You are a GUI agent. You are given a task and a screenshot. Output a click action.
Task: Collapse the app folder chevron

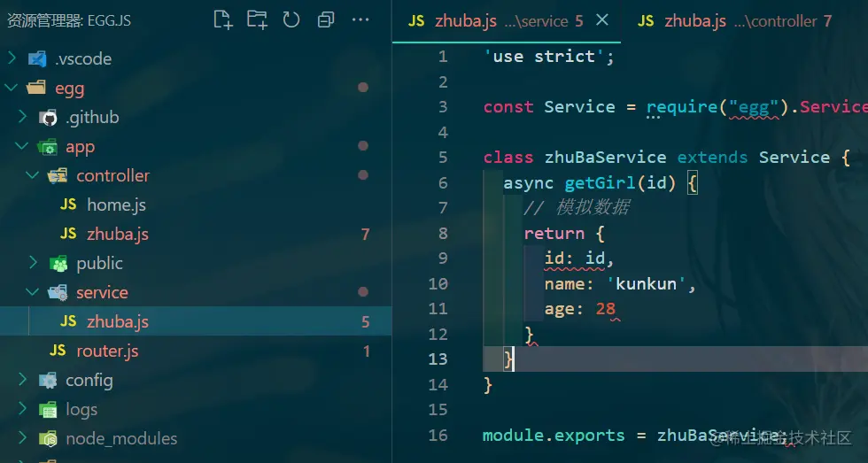click(x=22, y=146)
